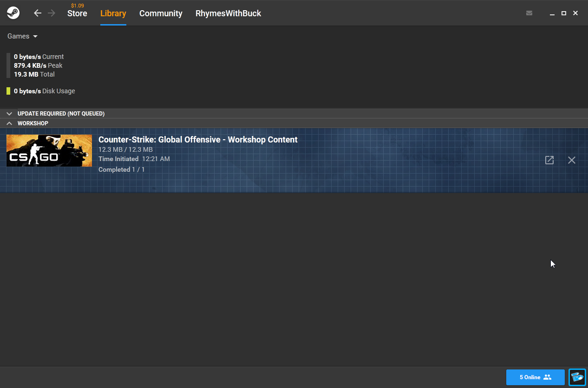The image size is (588, 388).
Task: Remove the CS:GO Workshop download entry
Action: (572, 160)
